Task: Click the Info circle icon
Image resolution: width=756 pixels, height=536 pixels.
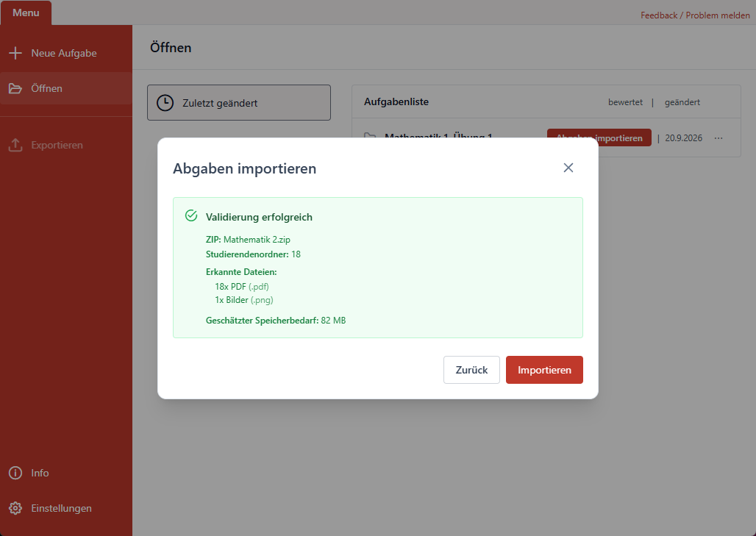Action: [15, 473]
